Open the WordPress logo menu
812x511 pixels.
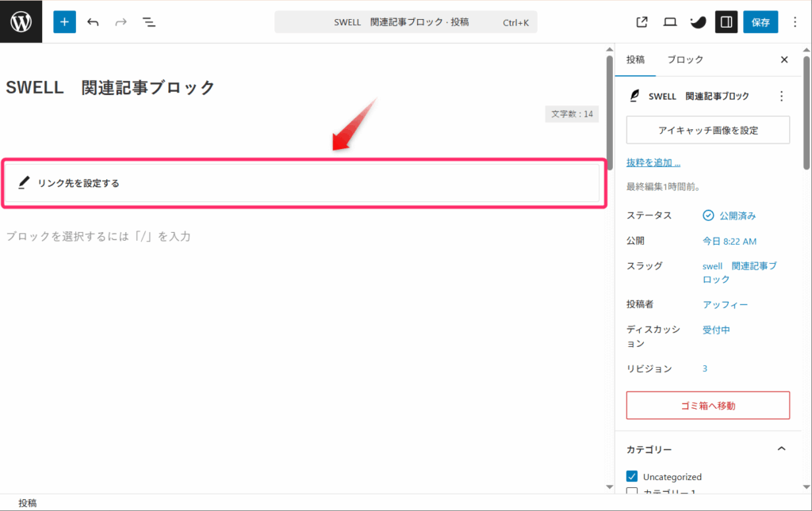[x=21, y=21]
